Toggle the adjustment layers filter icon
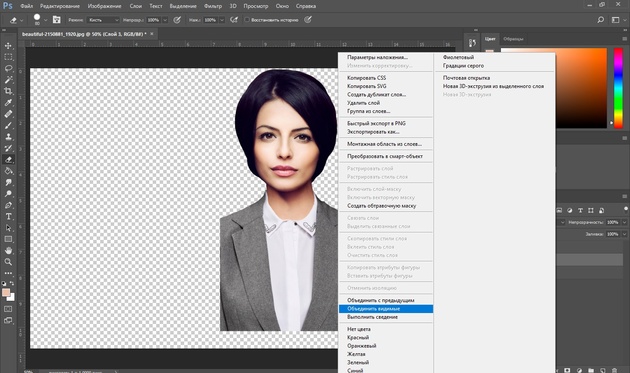630x373 pixels. point(570,210)
